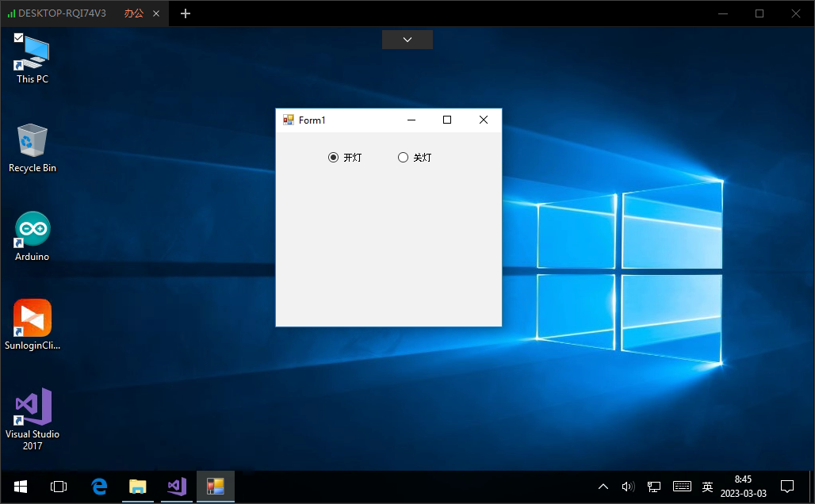
Task: Open This PC desktop icon
Action: (33, 59)
